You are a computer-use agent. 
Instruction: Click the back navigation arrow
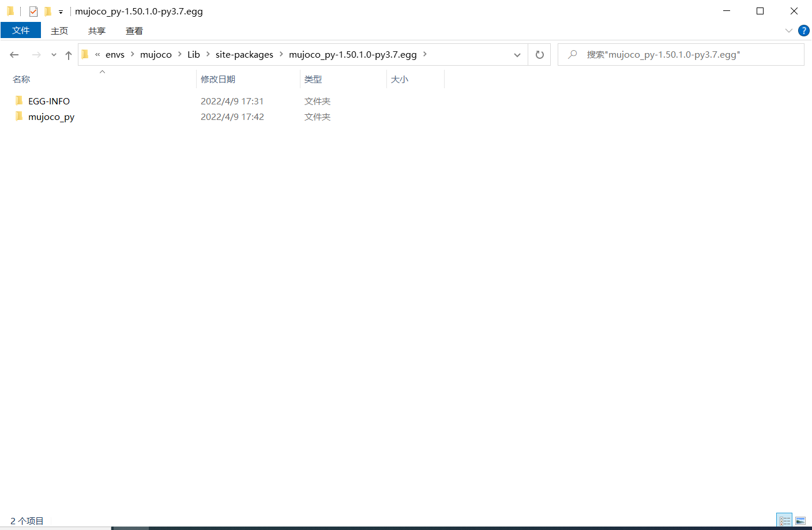click(14, 54)
